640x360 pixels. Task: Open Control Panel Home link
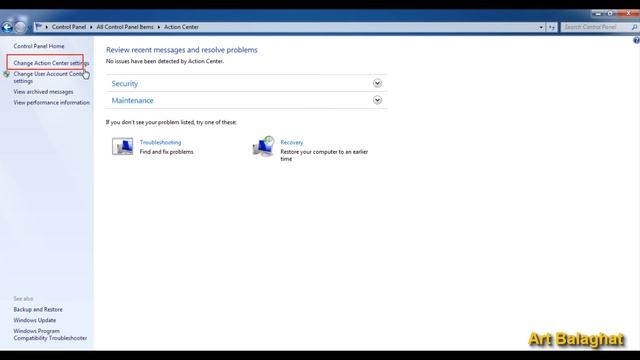(x=39, y=46)
